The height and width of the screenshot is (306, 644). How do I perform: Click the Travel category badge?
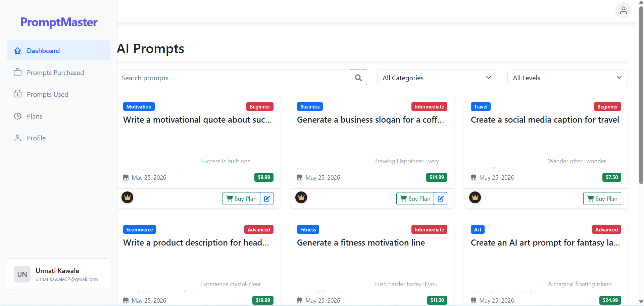(x=481, y=106)
